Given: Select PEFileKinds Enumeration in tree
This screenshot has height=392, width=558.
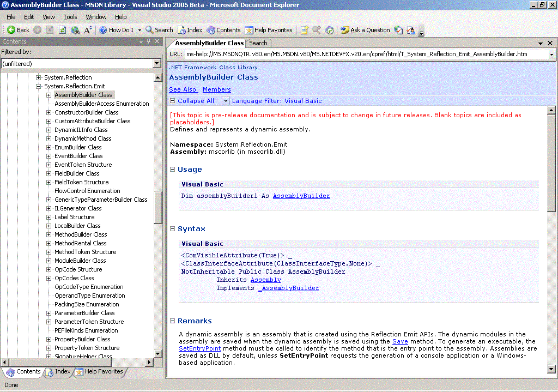Looking at the screenshot, I should [86, 330].
